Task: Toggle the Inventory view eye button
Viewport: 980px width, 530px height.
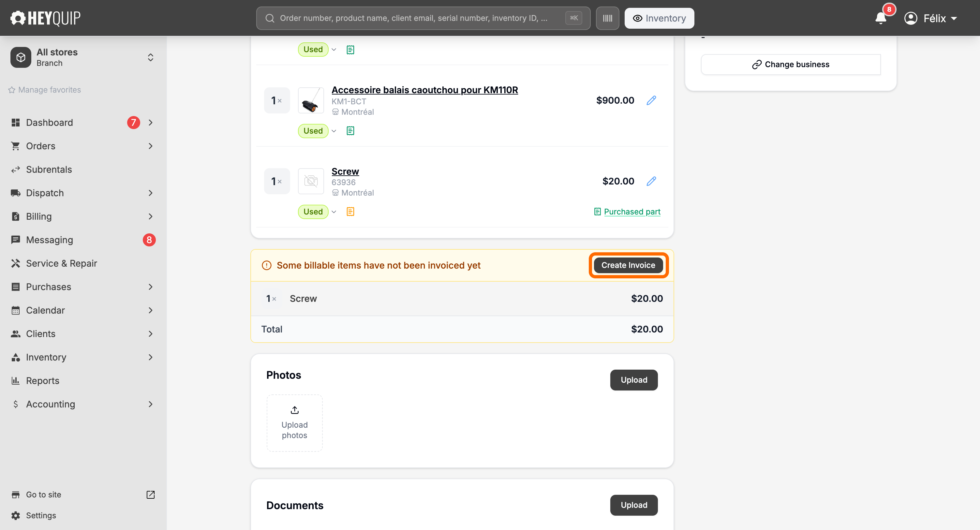Action: click(659, 18)
